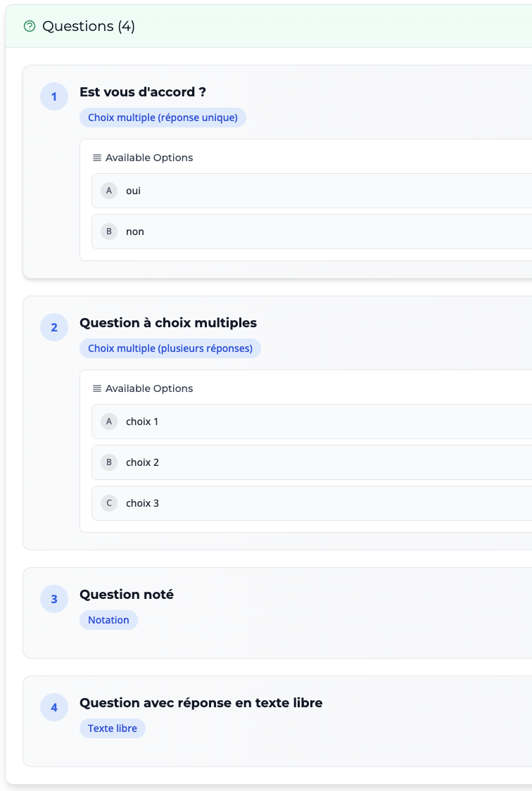Click the 'Questions (4)' section header

(89, 26)
